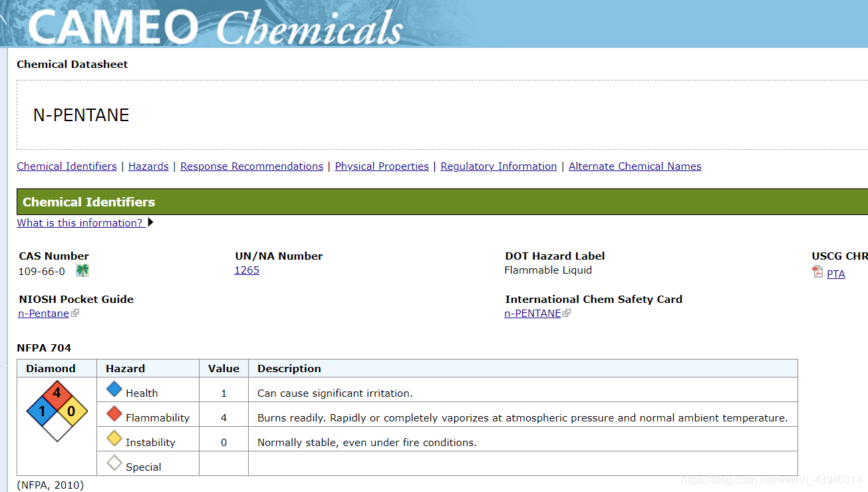Click the 'Burns readily' flammability description

[x=523, y=418]
